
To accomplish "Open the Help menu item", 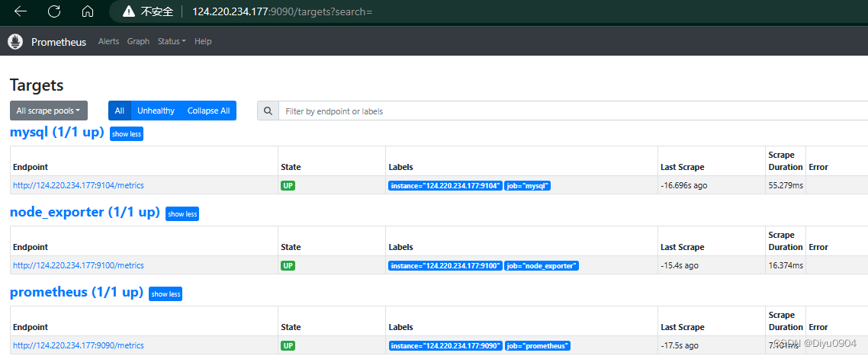I will (x=203, y=41).
